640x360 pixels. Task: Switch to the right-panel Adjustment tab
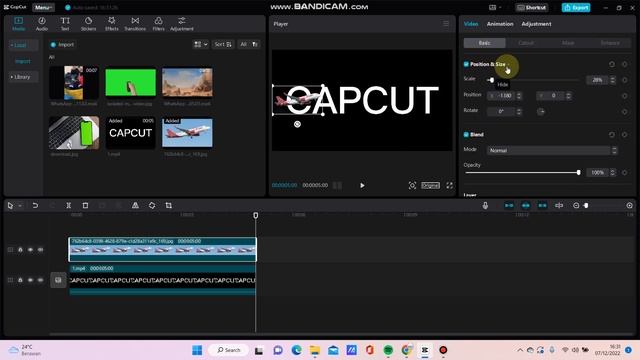tap(536, 24)
